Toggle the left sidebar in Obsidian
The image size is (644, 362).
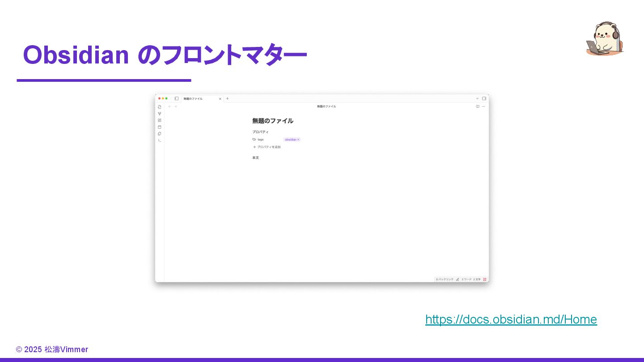(x=177, y=98)
